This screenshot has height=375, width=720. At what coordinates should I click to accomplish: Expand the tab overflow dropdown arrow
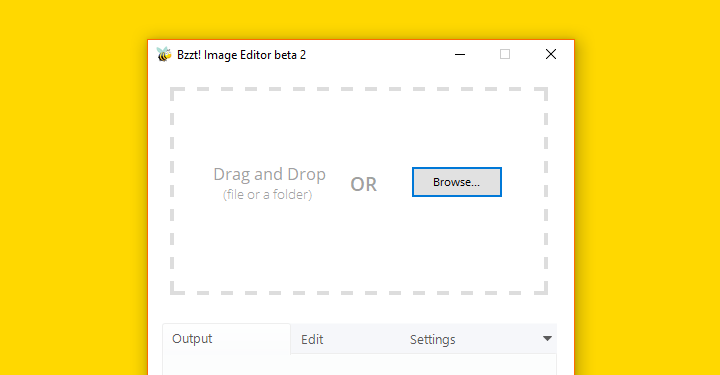(x=547, y=339)
